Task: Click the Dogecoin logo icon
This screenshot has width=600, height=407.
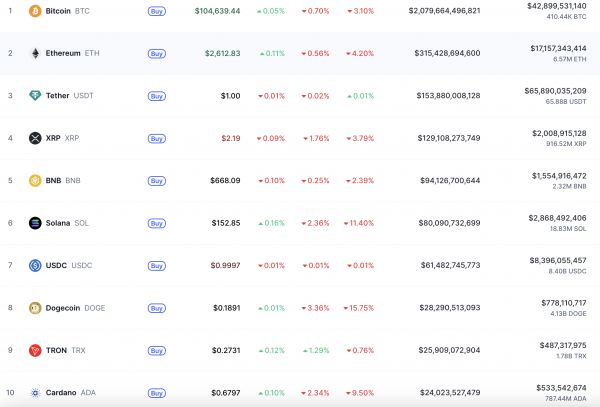Action: coord(35,308)
